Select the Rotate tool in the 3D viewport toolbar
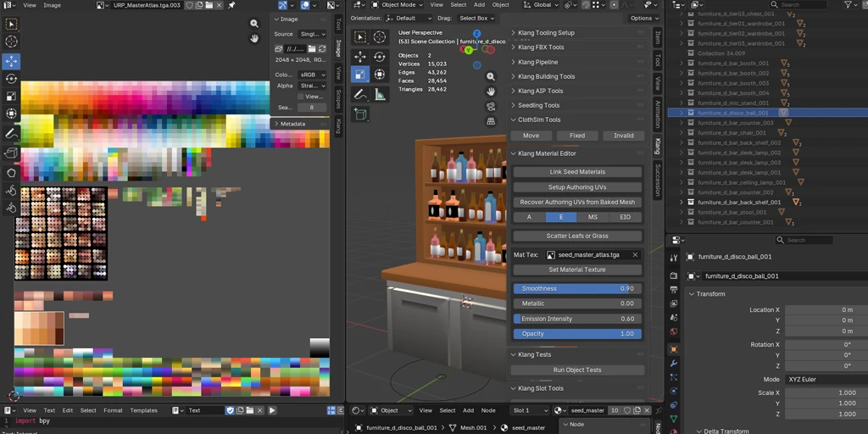 point(380,57)
